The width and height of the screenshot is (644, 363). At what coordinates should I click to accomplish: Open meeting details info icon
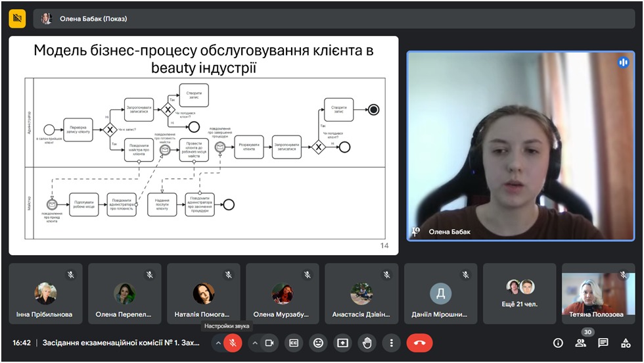[x=558, y=343]
